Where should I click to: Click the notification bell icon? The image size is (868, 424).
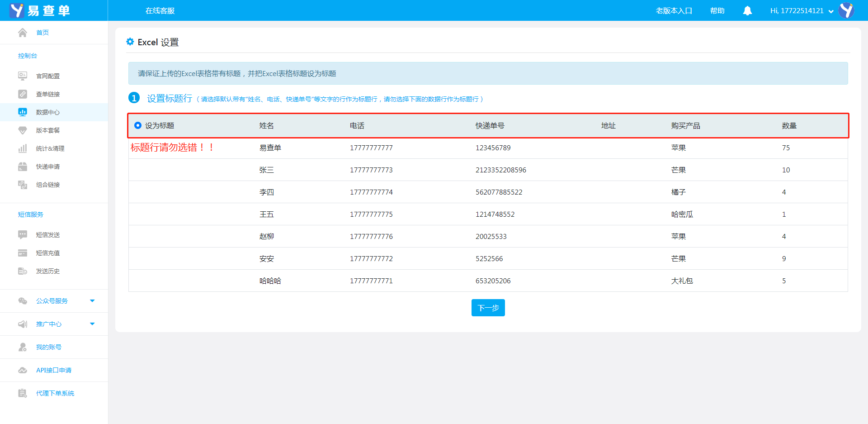pos(747,11)
